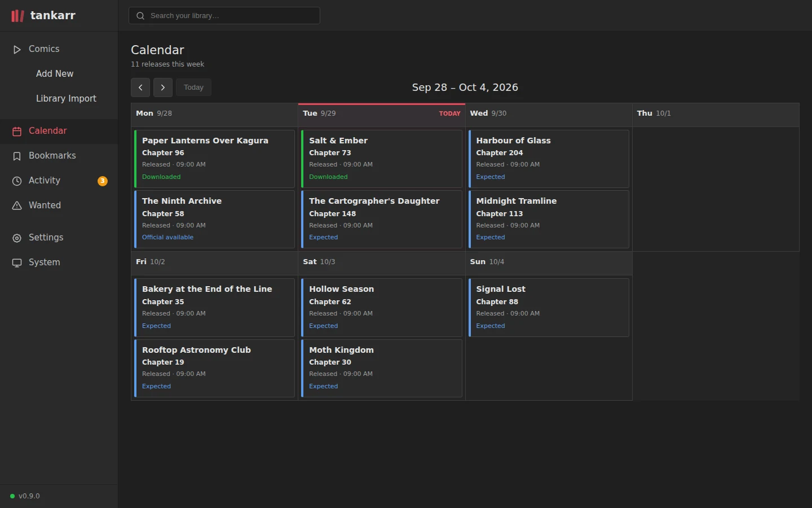Image resolution: width=812 pixels, height=508 pixels.
Task: Open the Hollow Season release card
Action: (x=382, y=308)
